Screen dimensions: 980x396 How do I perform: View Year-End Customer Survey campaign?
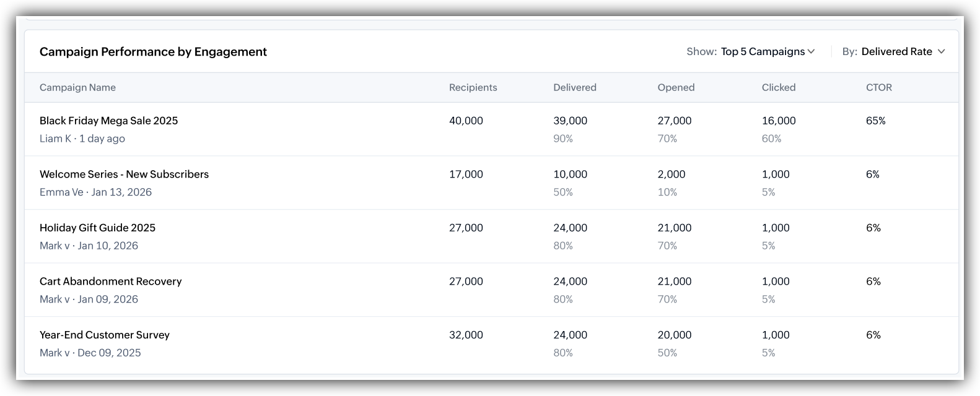coord(105,335)
